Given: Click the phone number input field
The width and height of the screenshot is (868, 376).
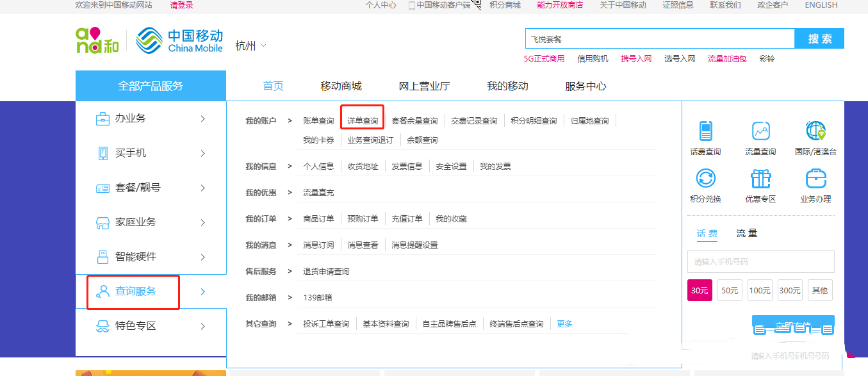Looking at the screenshot, I should (x=760, y=261).
